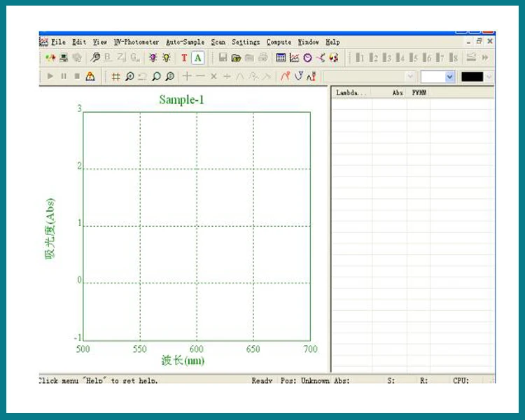Select cell position 3 button

[386, 57]
